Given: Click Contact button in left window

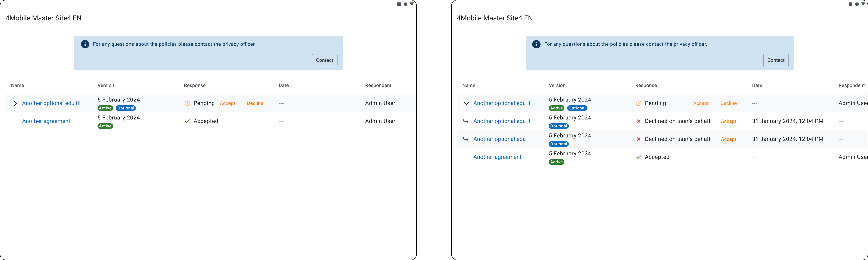Looking at the screenshot, I should click(x=325, y=60).
